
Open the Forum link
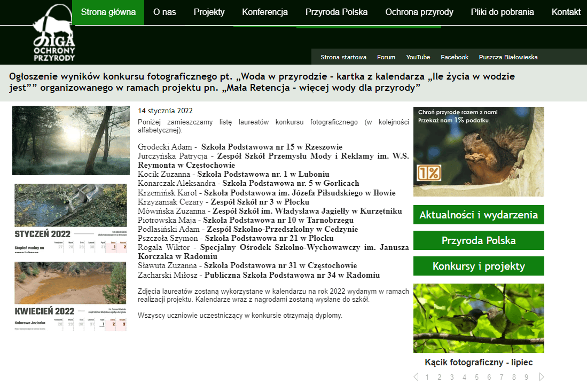[386, 57]
